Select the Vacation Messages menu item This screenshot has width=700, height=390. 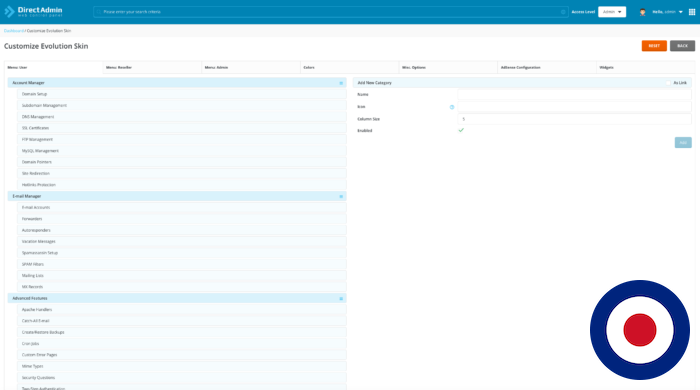[182, 241]
